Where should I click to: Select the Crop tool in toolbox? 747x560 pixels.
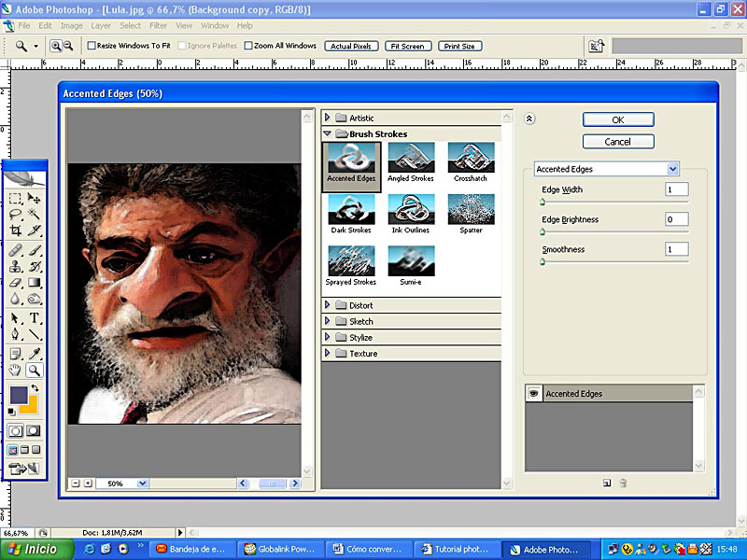pos(16,230)
